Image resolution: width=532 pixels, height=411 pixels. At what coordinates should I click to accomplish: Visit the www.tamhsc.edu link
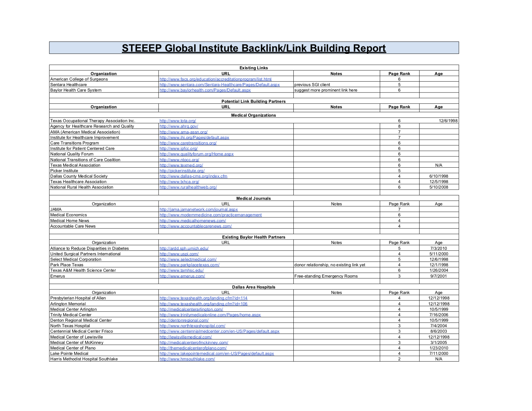click(x=182, y=270)
